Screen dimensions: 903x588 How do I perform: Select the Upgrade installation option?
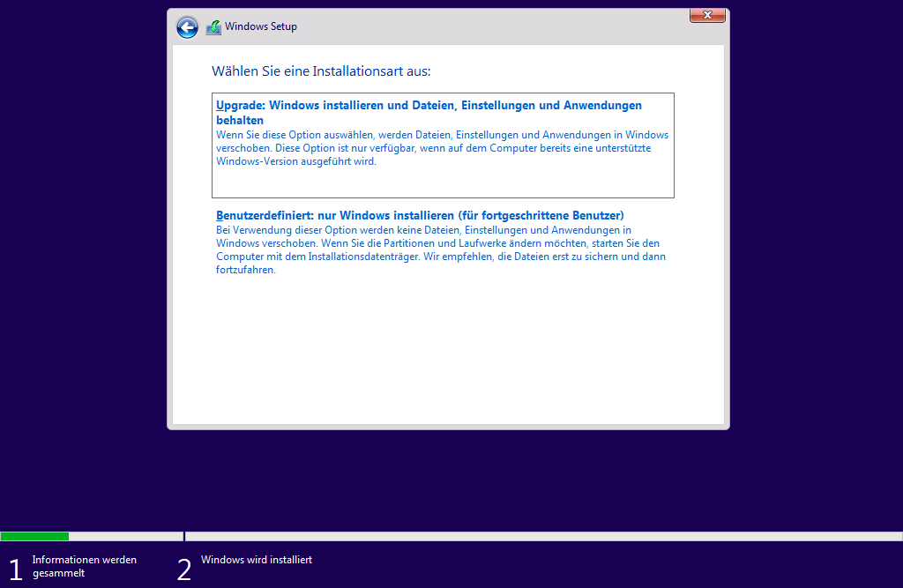pyautogui.click(x=443, y=145)
